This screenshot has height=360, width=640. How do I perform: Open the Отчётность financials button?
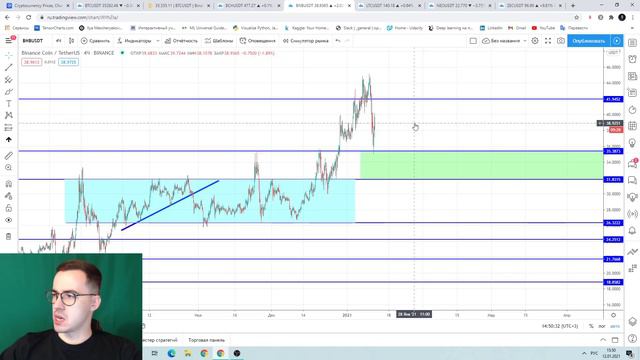(x=181, y=41)
